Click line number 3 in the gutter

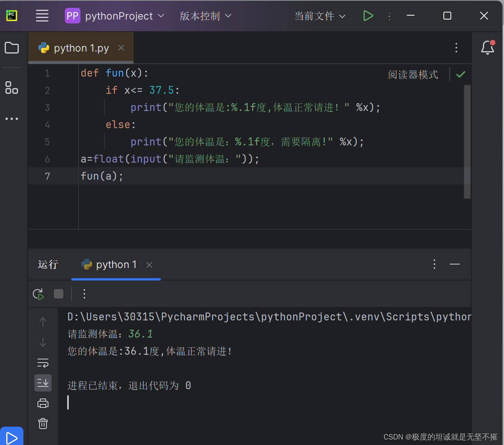point(47,107)
